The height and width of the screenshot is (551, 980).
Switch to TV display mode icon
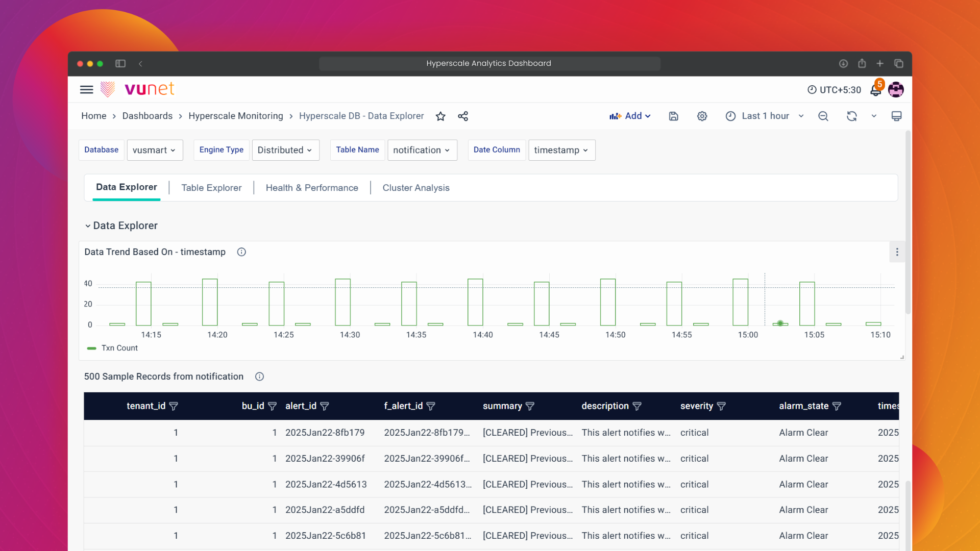[x=896, y=116]
